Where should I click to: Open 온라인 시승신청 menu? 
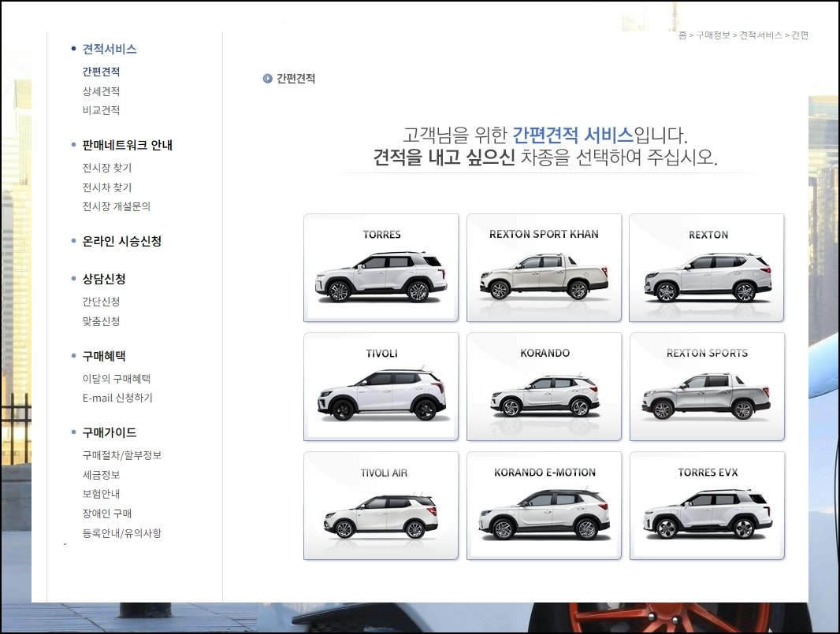click(121, 241)
